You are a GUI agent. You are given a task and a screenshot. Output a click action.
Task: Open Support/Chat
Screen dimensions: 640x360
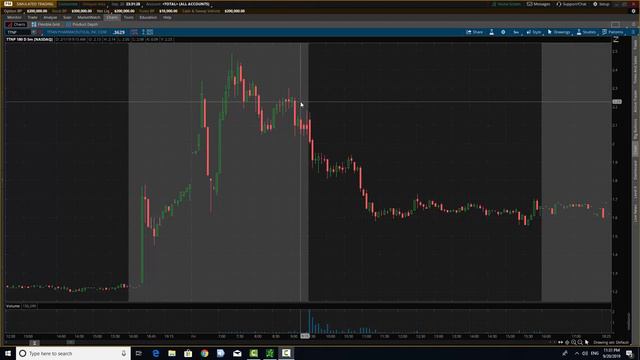[x=571, y=4]
